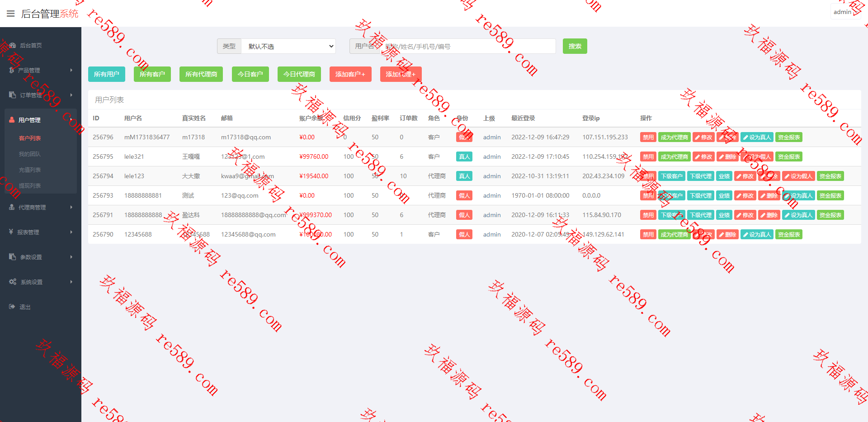Click the pencil 删除 button for user lele321

(x=727, y=157)
